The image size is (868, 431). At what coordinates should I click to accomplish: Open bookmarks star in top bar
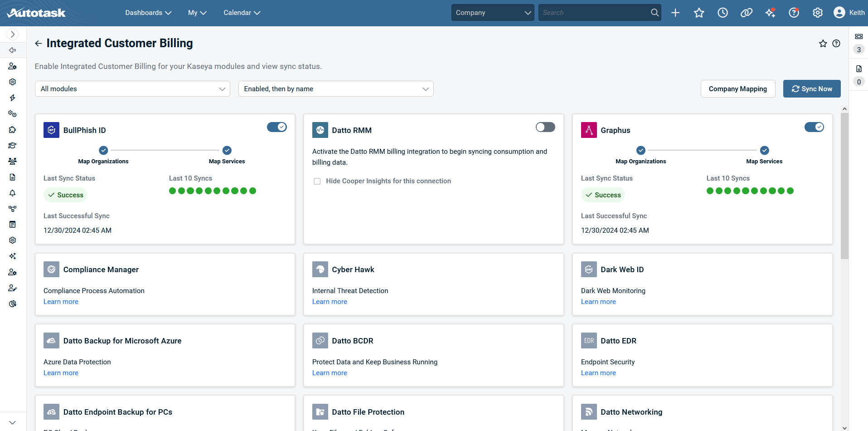[x=699, y=13]
